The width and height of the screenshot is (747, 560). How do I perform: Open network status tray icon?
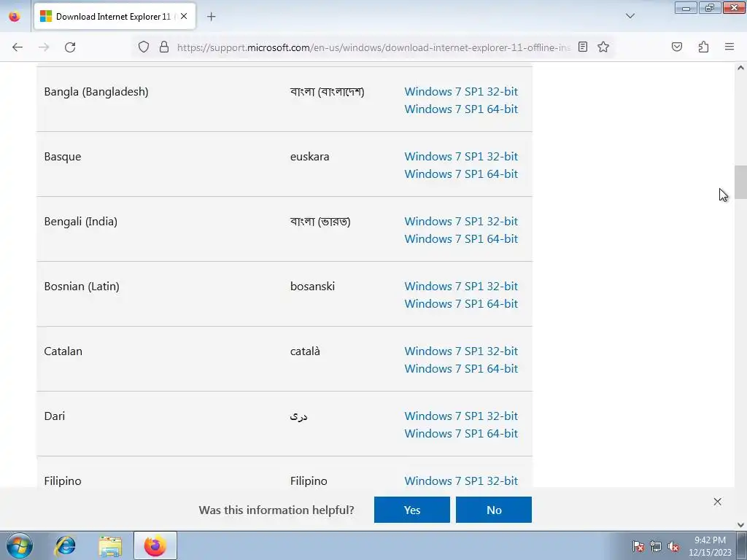click(656, 546)
